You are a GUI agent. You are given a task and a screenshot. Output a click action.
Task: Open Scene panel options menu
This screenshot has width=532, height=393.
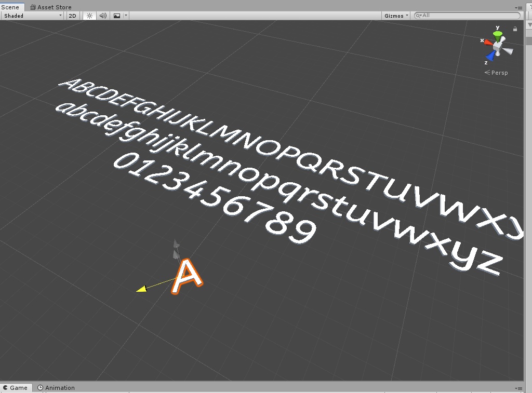[518, 7]
